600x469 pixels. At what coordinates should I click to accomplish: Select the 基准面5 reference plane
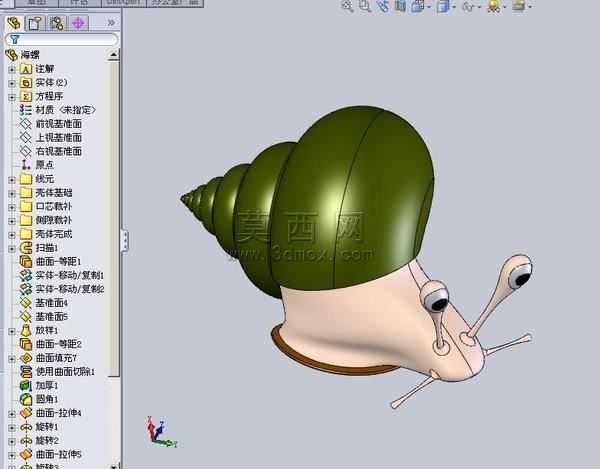pyautogui.click(x=44, y=317)
